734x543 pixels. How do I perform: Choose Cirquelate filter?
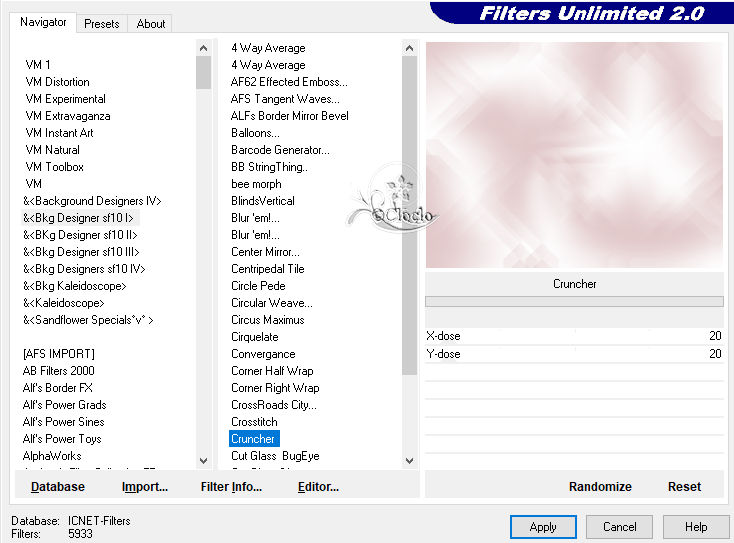coord(255,337)
